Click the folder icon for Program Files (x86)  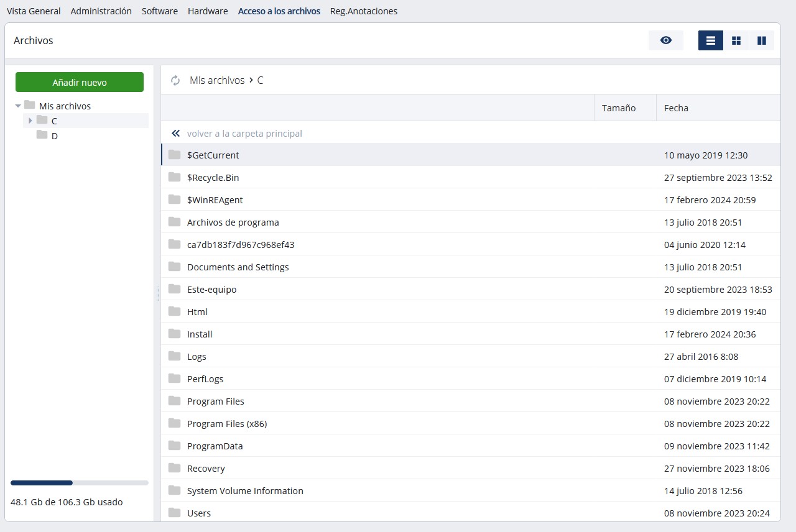175,423
